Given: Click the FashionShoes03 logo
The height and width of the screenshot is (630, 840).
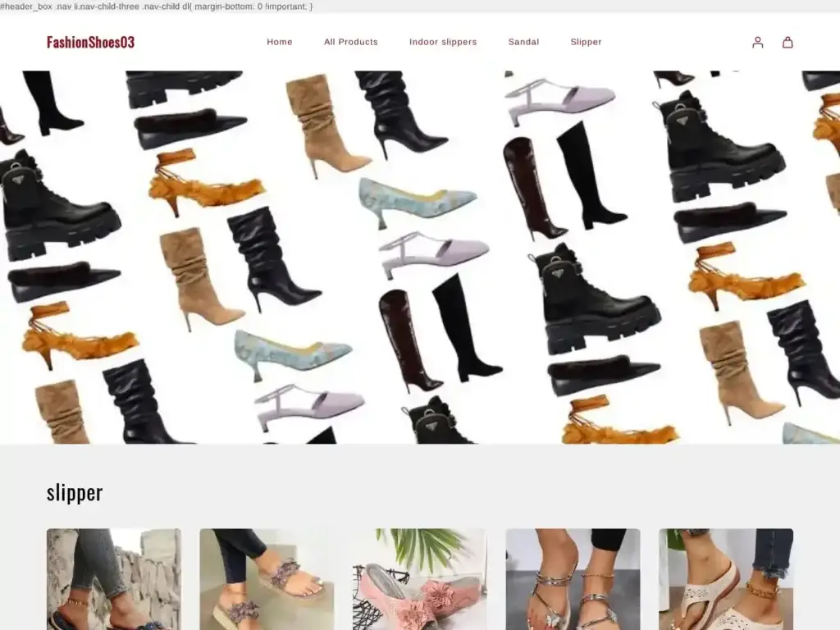Looking at the screenshot, I should pos(90,43).
